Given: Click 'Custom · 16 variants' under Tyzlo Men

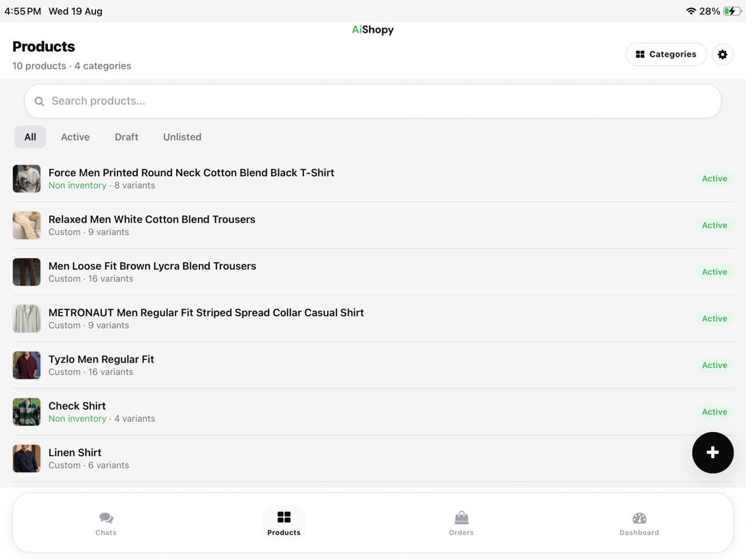Looking at the screenshot, I should click(x=91, y=372).
